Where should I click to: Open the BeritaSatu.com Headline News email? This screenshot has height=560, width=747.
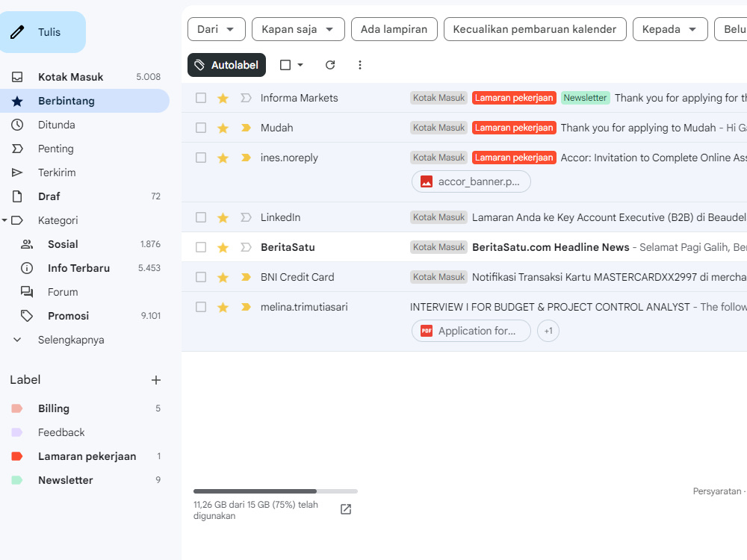(x=464, y=247)
